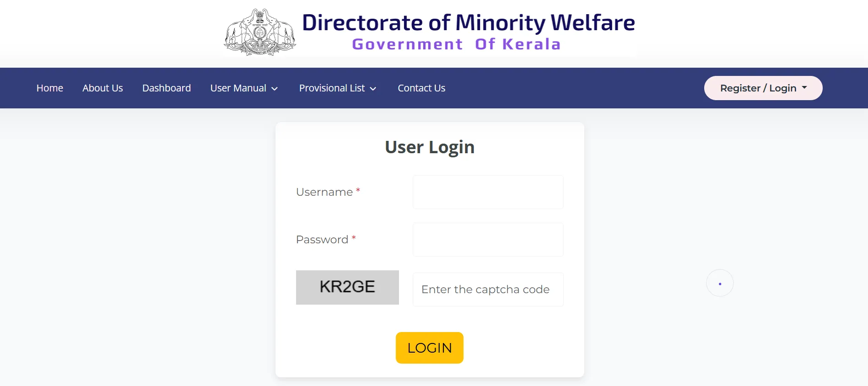Click the captcha image showing KR2GE
868x386 pixels.
point(347,287)
